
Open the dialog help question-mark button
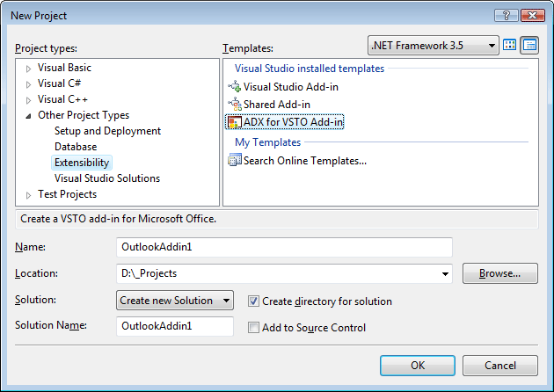click(506, 16)
